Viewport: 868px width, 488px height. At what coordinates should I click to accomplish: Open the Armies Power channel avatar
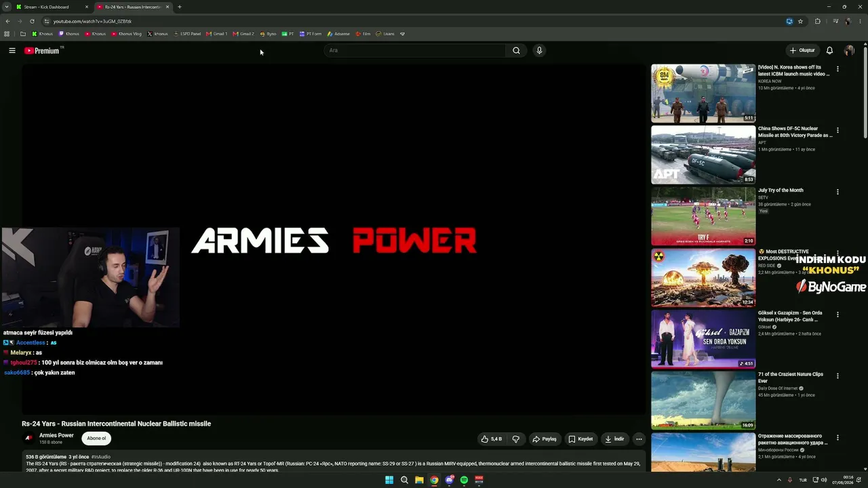29,439
